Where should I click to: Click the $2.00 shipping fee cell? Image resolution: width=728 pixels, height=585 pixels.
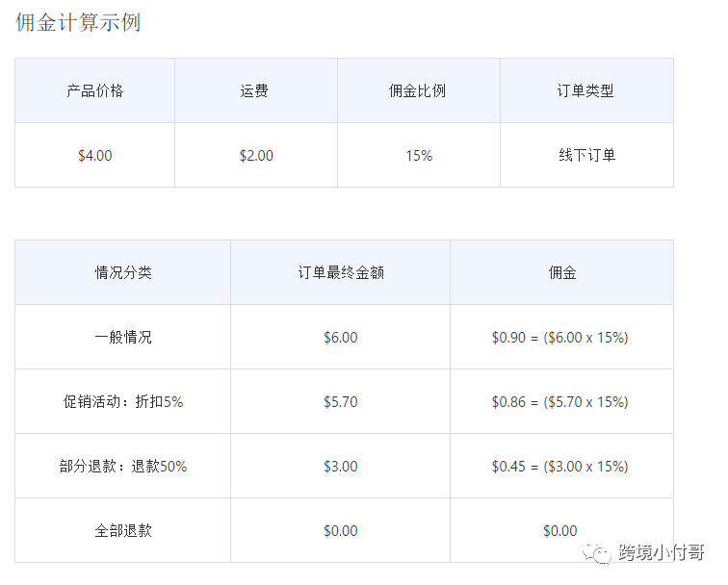(255, 155)
